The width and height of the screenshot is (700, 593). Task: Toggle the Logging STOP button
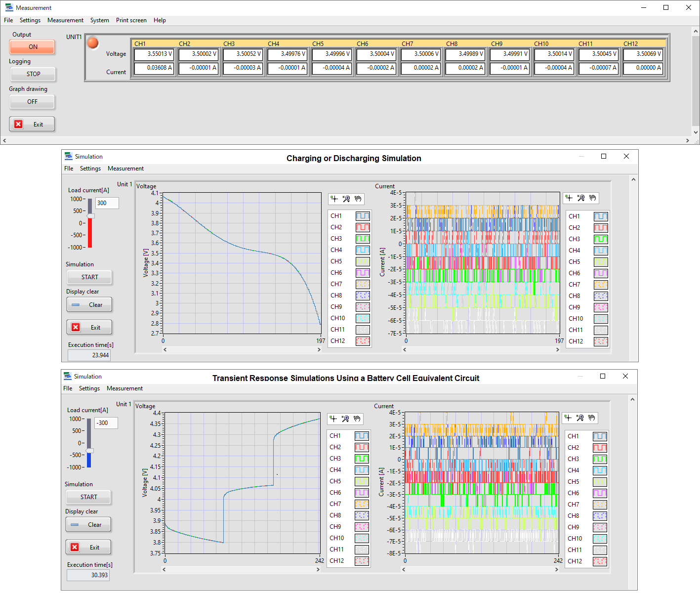33,74
